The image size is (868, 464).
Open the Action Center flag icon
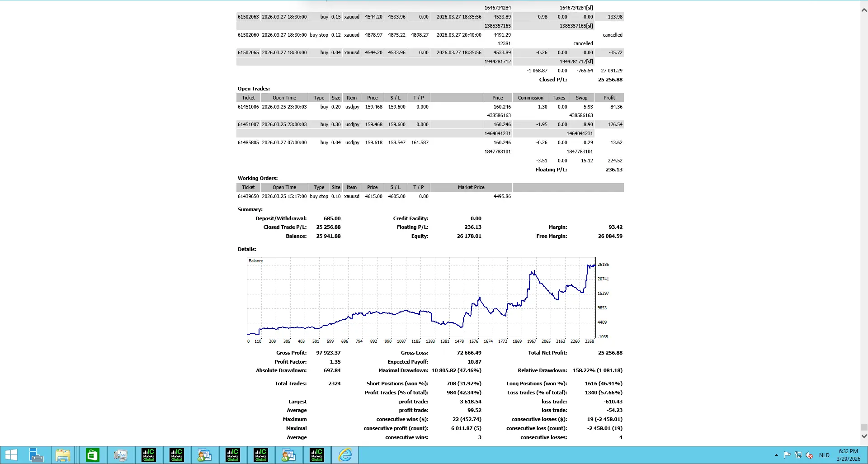click(787, 455)
